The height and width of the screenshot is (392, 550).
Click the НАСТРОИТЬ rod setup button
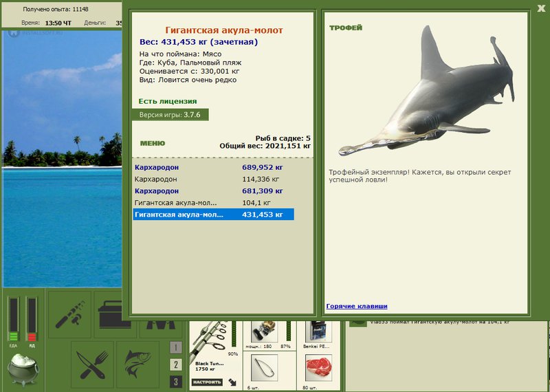pyautogui.click(x=207, y=382)
